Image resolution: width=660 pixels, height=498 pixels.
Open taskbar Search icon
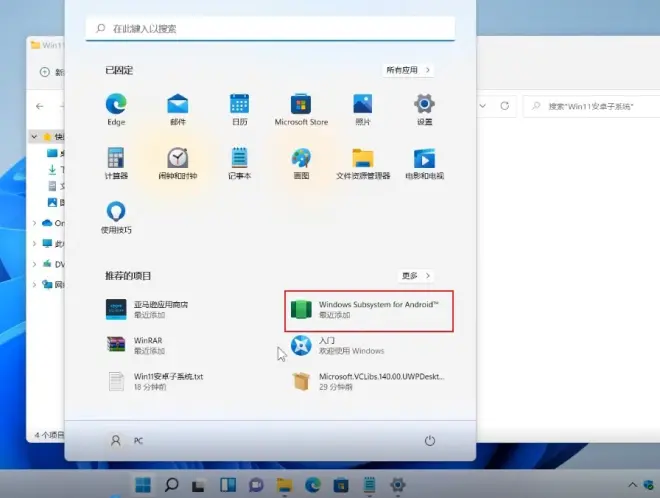tap(171, 485)
